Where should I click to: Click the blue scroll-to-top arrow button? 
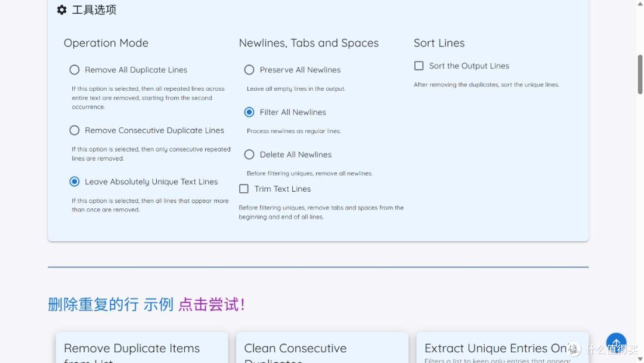616,343
